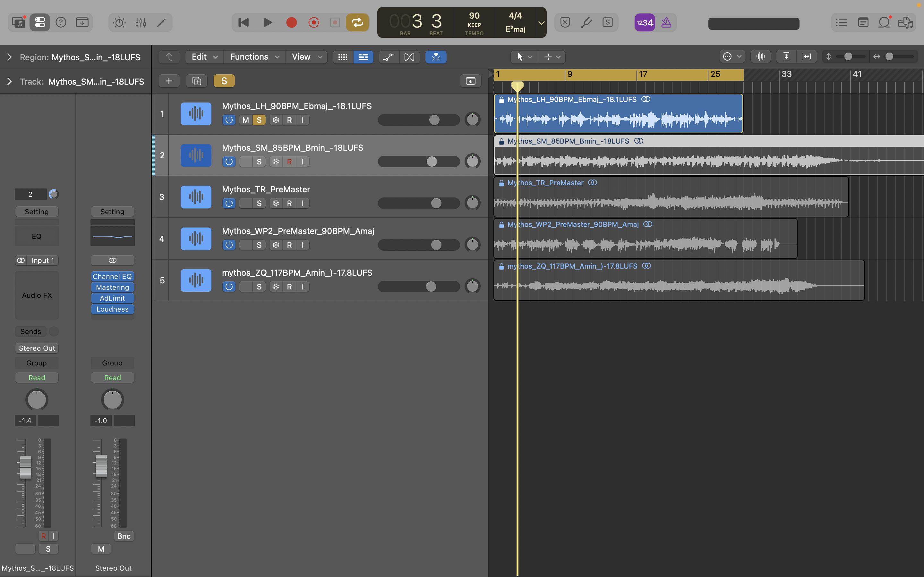Open LCD display mode dropdown arrow

541,23
